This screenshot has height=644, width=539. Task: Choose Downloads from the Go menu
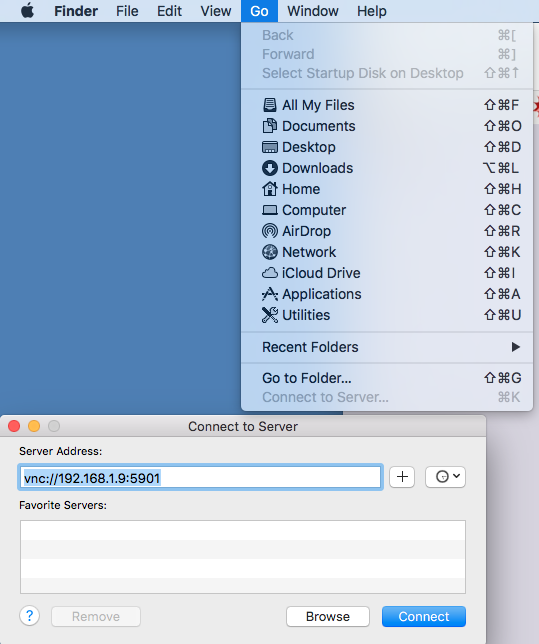click(x=387, y=168)
